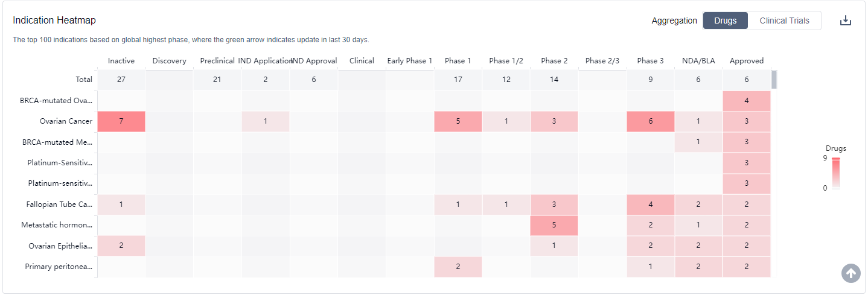Image resolution: width=868 pixels, height=295 pixels.
Task: Click the scroll-to-top arrow icon
Action: (850, 273)
